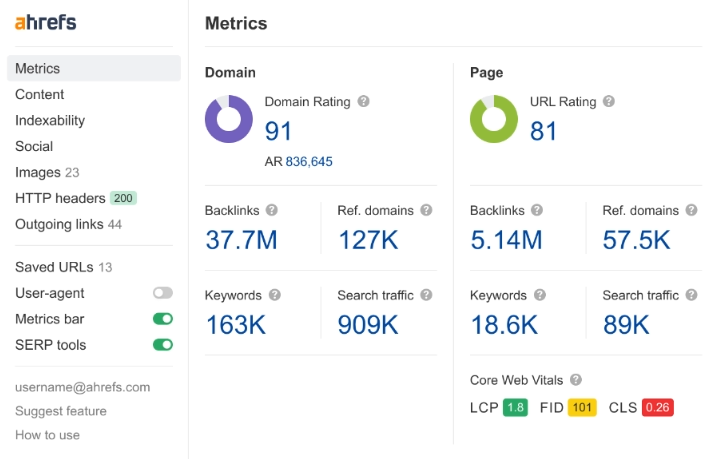Open Saved URLs list
Screen dimensions: 715x459
pyautogui.click(x=54, y=267)
